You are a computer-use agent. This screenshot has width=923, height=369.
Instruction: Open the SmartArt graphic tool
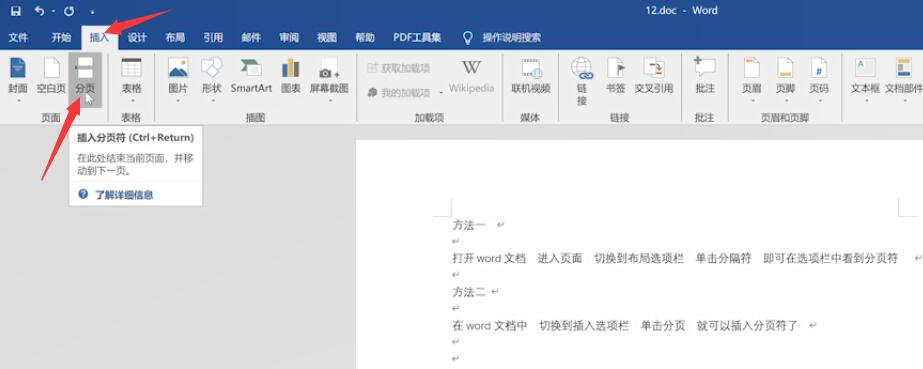point(251,76)
